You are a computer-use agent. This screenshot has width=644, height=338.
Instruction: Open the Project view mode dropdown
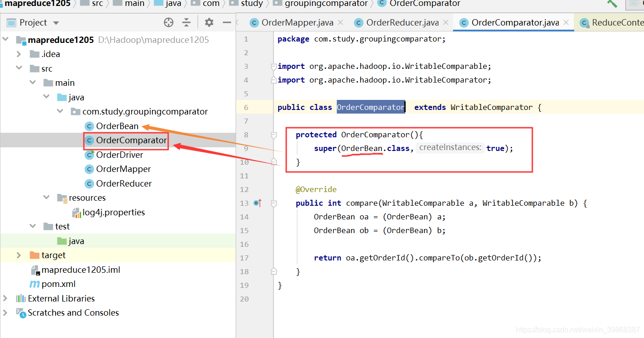[x=56, y=22]
